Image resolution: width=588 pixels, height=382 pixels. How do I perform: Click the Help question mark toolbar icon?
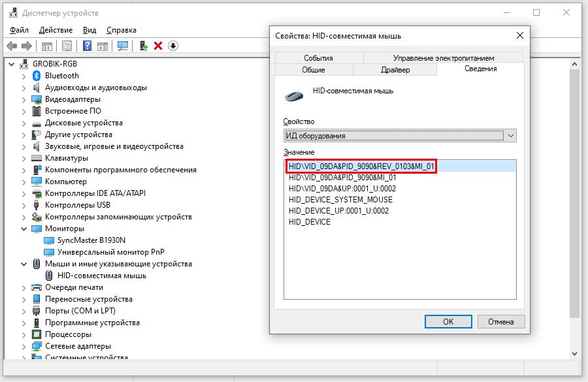[87, 46]
